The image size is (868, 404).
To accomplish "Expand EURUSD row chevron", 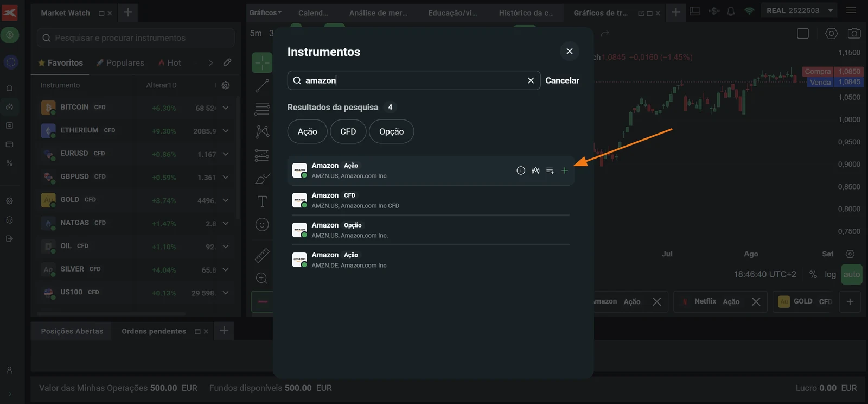I will coord(226,154).
